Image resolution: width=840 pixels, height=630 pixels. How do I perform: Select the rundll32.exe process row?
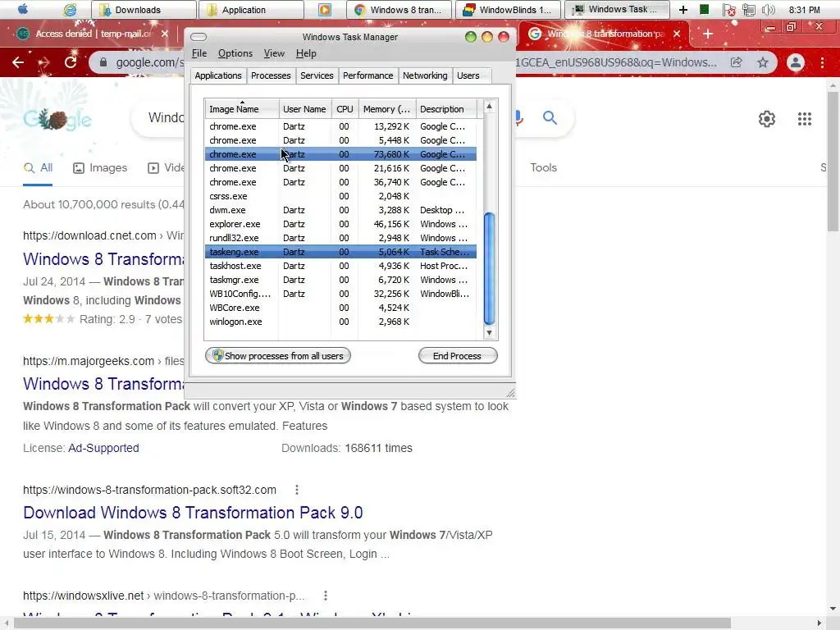coord(340,238)
